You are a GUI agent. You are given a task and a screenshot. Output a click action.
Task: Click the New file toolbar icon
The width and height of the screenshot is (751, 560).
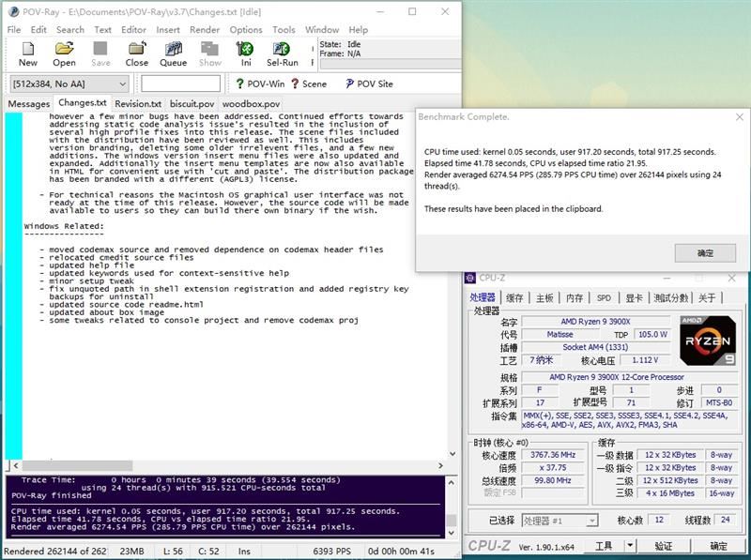click(x=28, y=53)
